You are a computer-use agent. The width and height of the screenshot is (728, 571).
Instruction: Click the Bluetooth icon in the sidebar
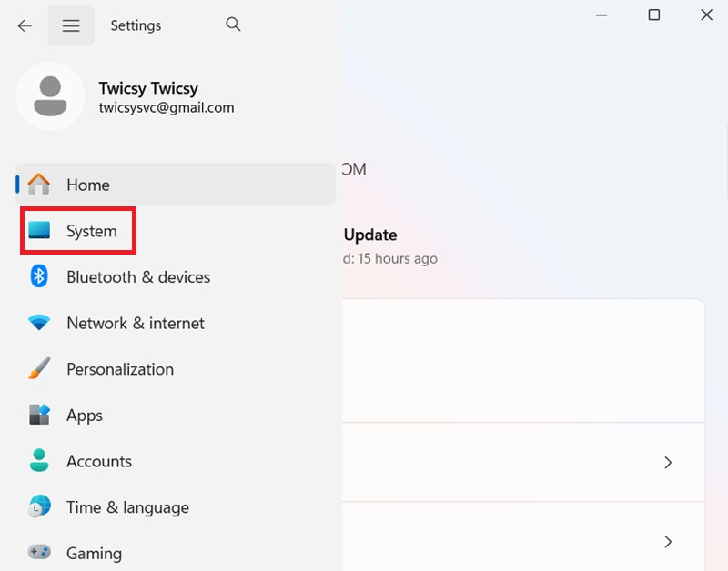(39, 276)
